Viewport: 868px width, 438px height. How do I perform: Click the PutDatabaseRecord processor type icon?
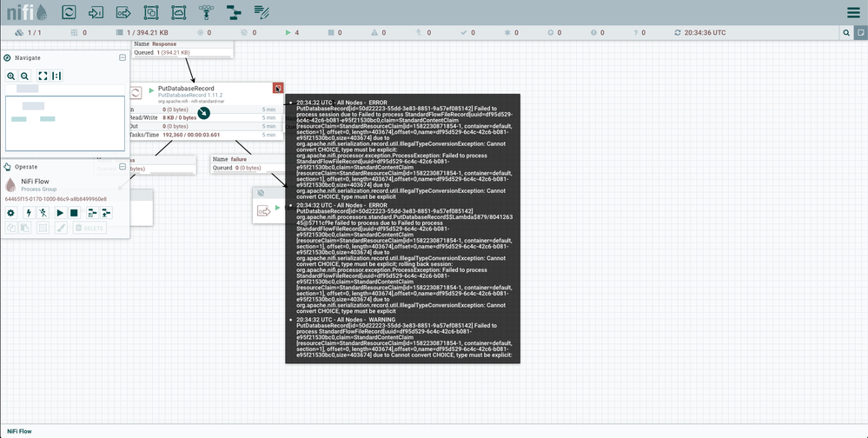click(x=136, y=93)
